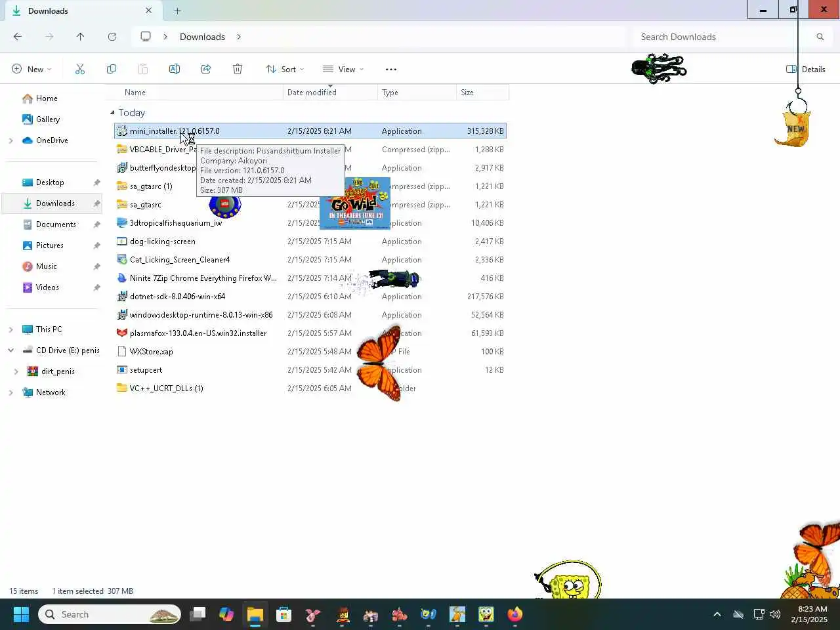Screen dimensions: 840x630
Task: Toggle the Details pane button
Action: [806, 69]
